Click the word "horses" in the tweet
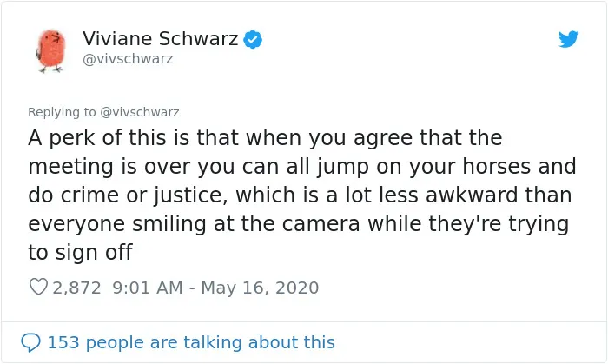The width and height of the screenshot is (608, 364). tap(496, 166)
